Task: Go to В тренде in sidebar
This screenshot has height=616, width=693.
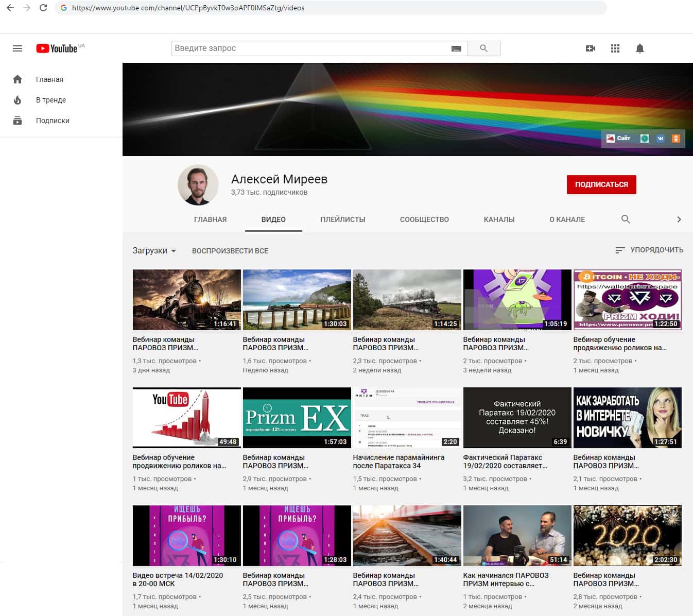Action: [x=50, y=100]
